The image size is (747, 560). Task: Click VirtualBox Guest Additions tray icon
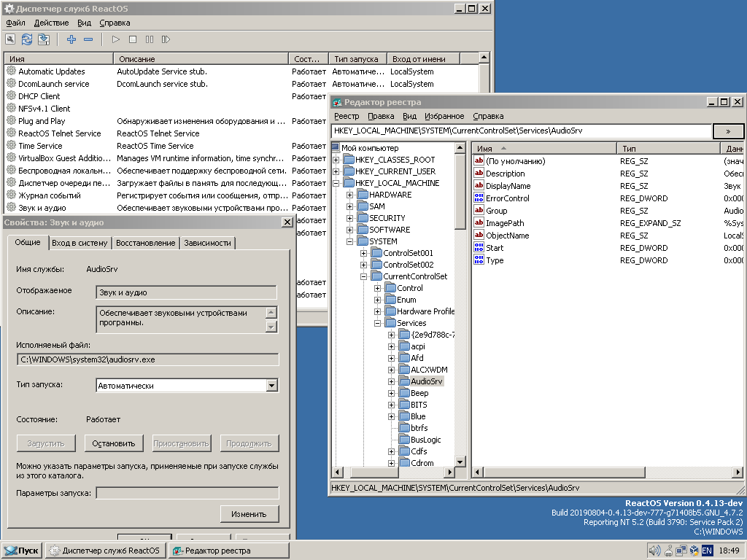[x=694, y=551]
